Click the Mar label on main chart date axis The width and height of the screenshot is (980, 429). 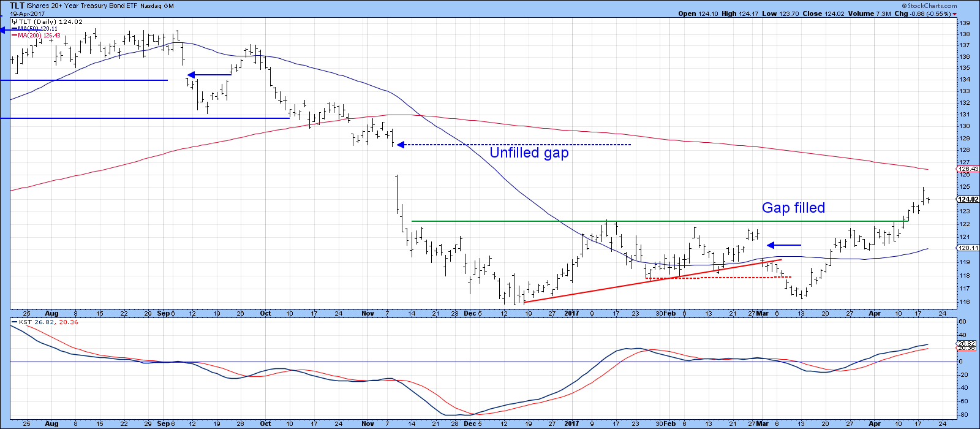click(x=762, y=313)
